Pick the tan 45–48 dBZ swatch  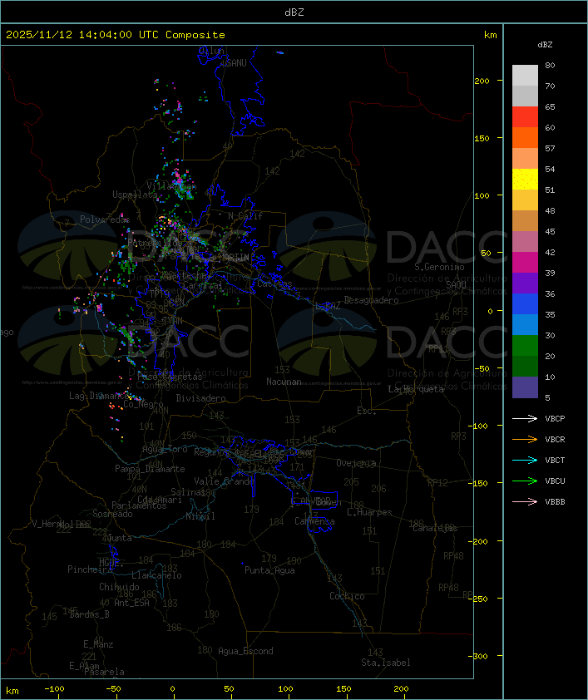525,221
